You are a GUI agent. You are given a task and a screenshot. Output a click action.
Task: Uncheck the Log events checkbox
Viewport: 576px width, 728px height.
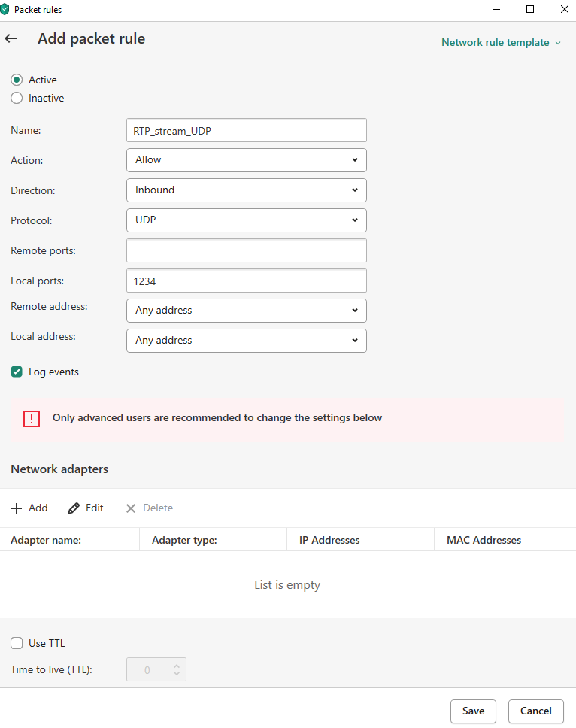pos(17,372)
